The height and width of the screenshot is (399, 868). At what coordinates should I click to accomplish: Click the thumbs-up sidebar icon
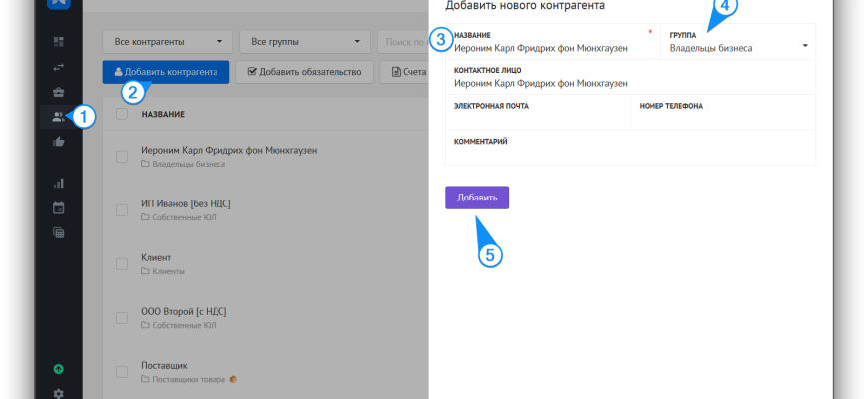point(58,142)
